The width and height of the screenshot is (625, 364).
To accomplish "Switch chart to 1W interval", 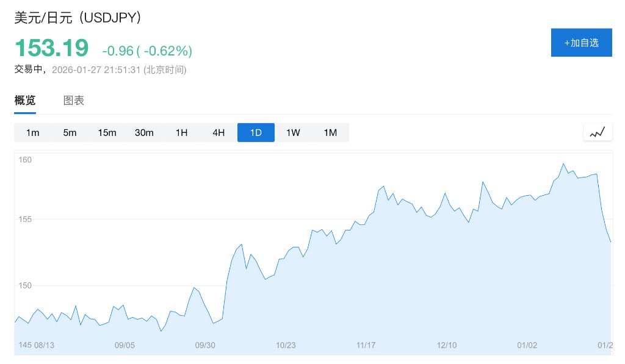I will tap(293, 132).
